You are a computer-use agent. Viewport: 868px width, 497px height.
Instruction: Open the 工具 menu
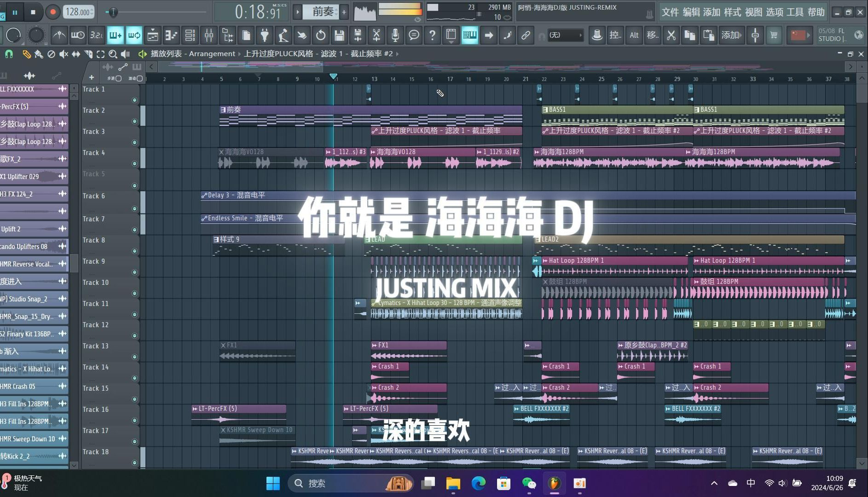coord(795,12)
